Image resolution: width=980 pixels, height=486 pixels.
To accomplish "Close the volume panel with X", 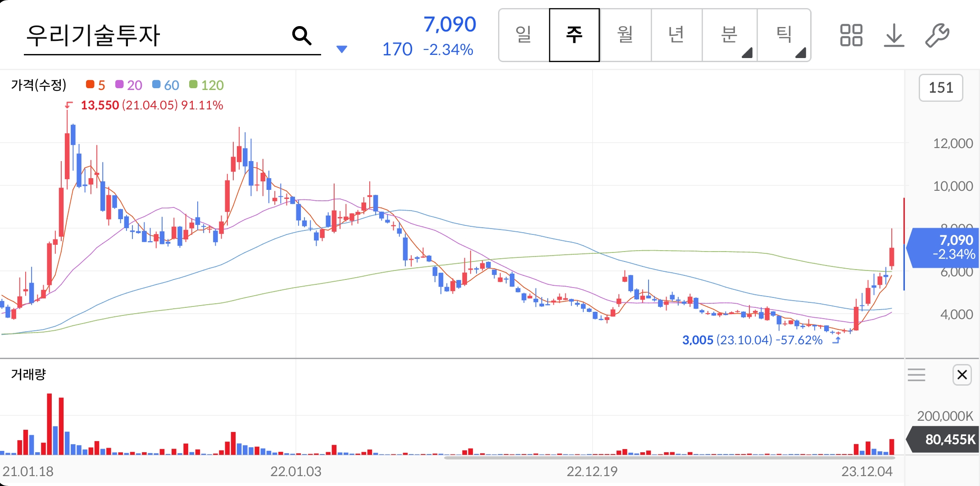I will coord(962,374).
